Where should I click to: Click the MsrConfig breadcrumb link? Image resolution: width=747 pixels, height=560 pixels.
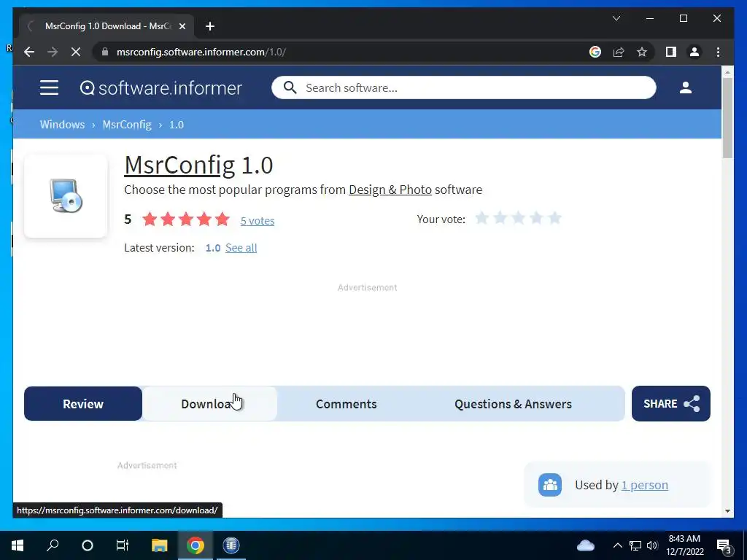(127, 124)
